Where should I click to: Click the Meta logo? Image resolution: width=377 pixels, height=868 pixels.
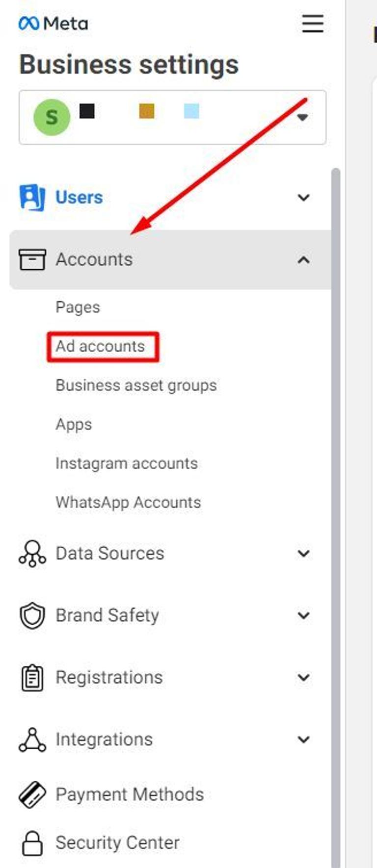53,23
